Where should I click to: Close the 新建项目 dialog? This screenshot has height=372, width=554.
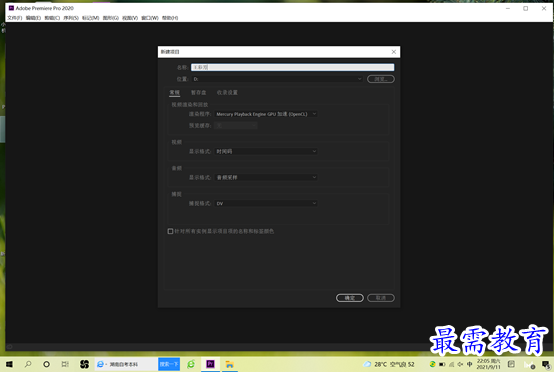(394, 52)
